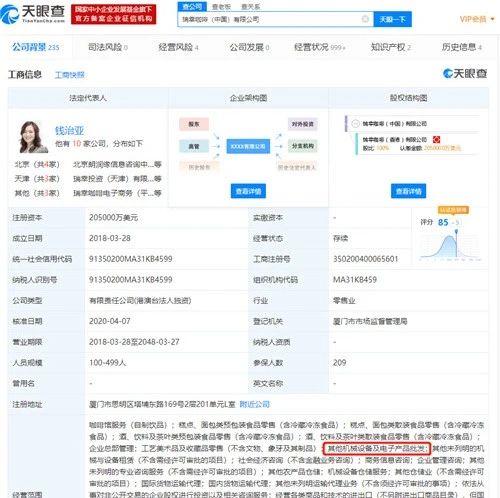
Task: Open the VIP会员 dropdown menu
Action: [x=477, y=19]
